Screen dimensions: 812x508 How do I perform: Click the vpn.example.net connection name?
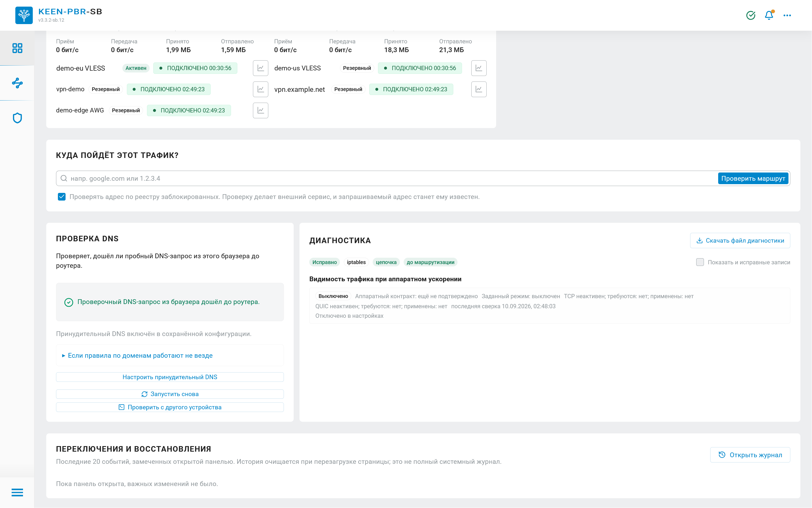(299, 89)
